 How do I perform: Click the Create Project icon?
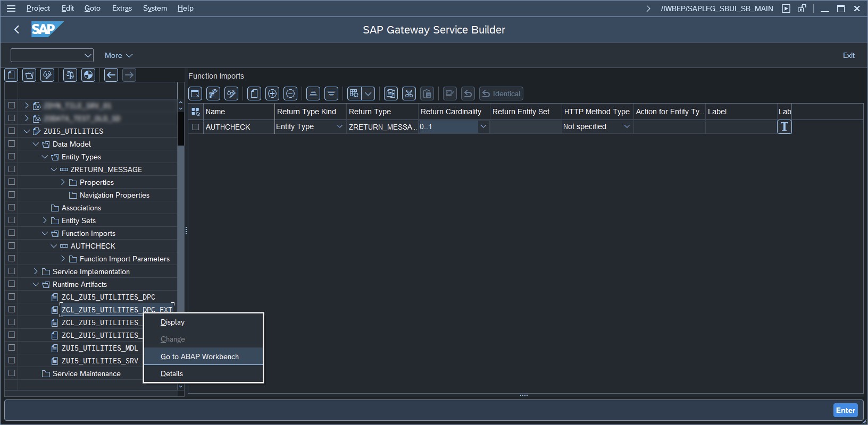(11, 75)
